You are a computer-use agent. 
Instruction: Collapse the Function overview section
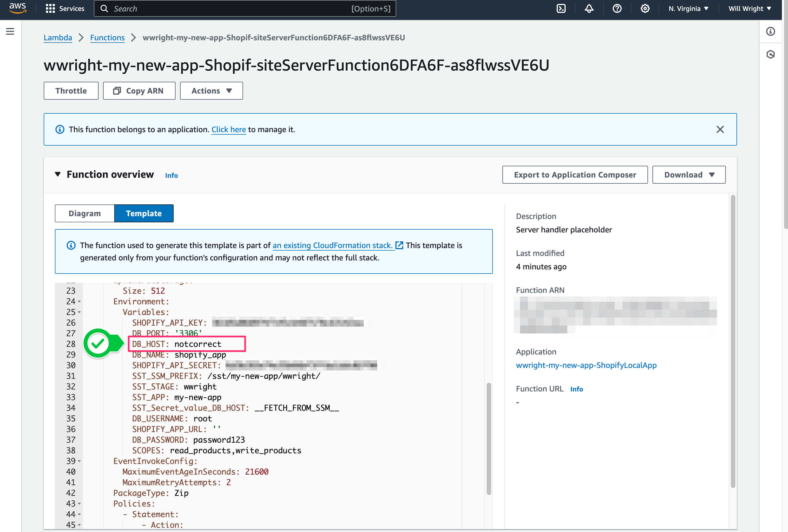pos(58,174)
